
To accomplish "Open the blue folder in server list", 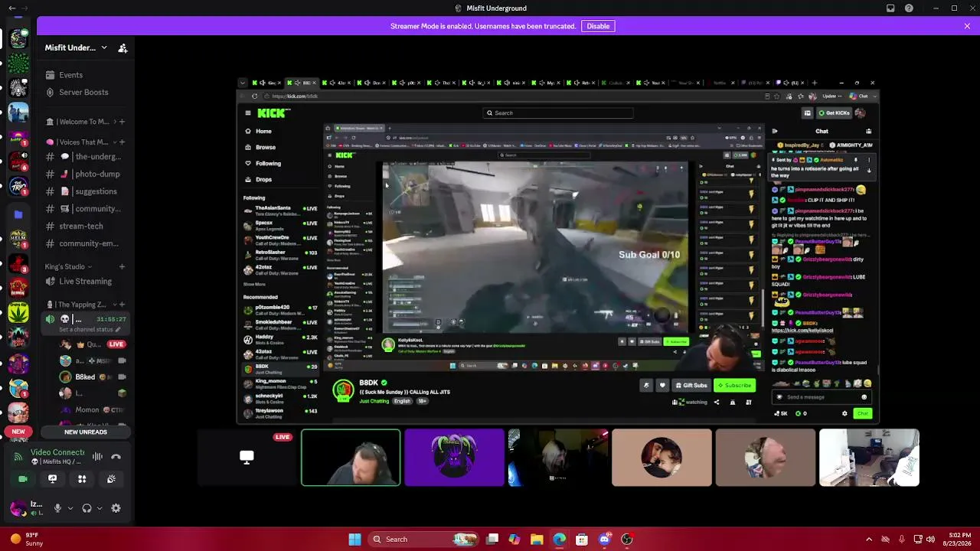I will tap(18, 215).
